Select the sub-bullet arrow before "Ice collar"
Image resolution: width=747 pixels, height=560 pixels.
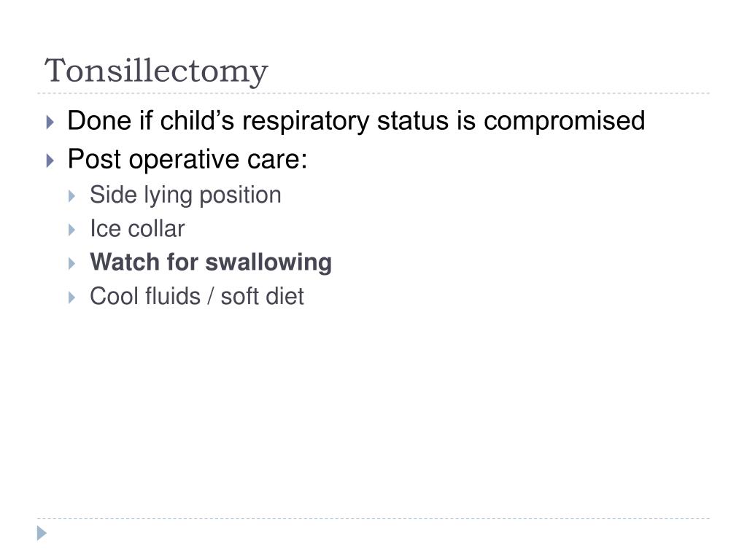(x=72, y=230)
